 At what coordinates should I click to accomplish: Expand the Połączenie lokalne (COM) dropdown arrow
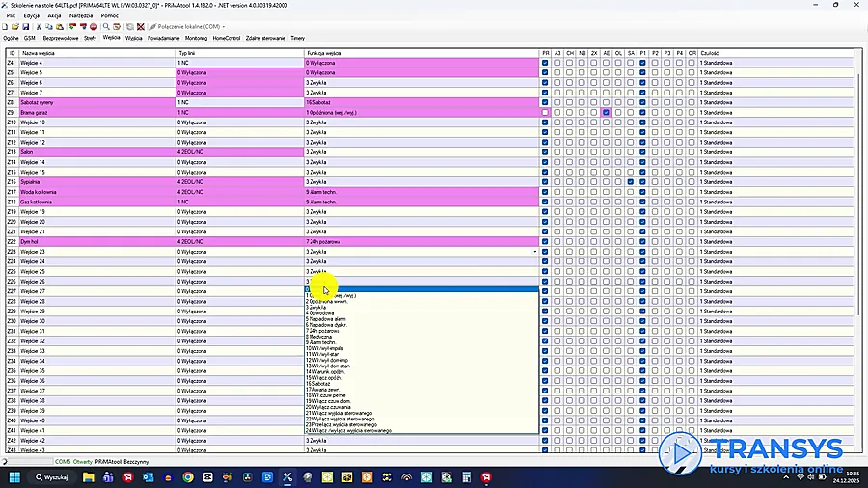click(224, 27)
